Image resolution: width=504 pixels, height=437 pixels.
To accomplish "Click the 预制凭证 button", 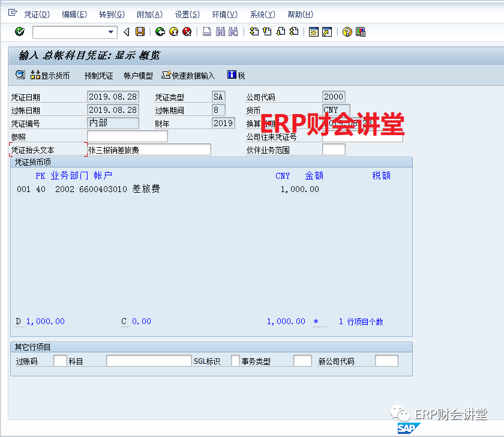I will pos(98,76).
